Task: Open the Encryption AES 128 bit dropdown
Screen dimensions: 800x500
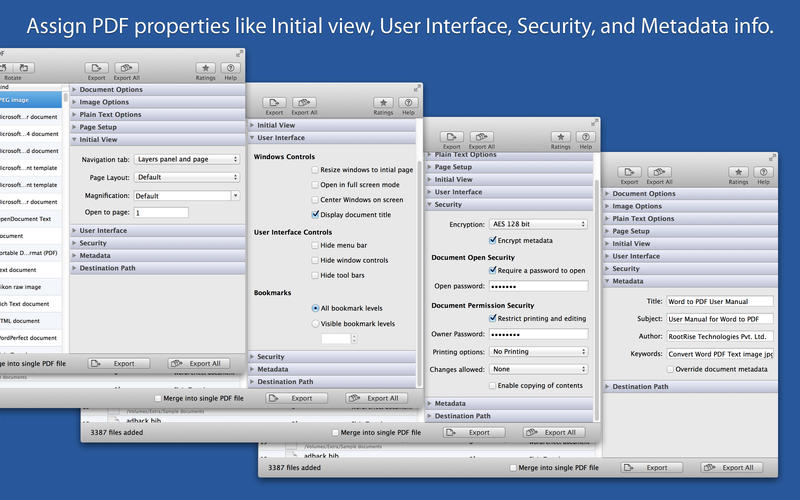Action: coord(539,224)
